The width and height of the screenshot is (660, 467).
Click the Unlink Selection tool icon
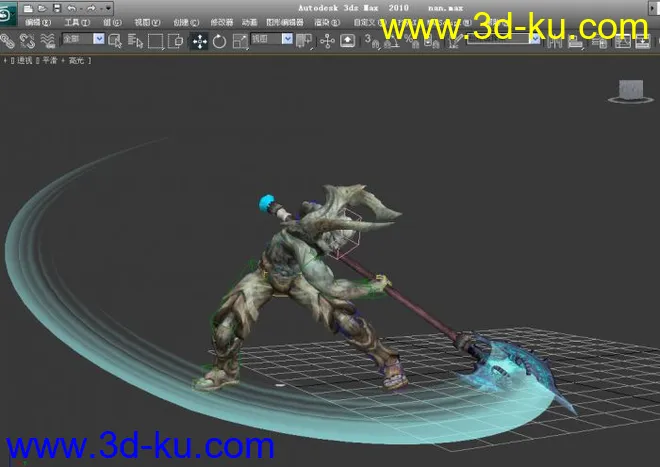[x=27, y=41]
